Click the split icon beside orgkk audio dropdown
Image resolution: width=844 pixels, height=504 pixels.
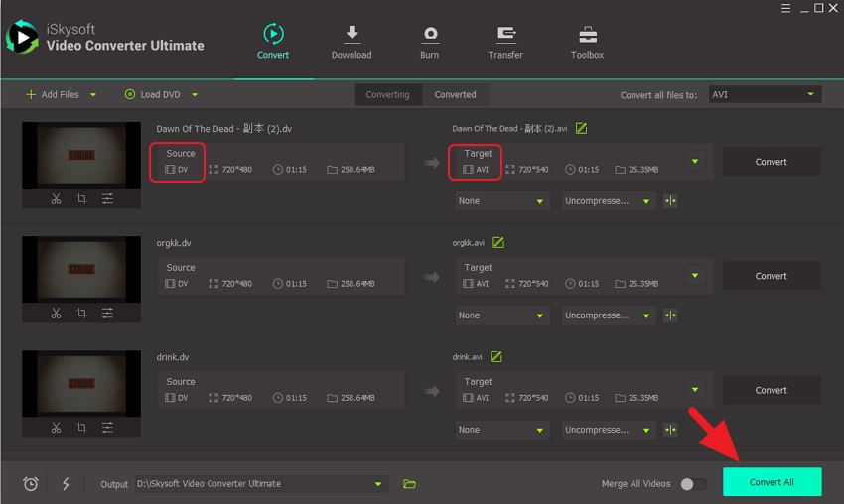[671, 315]
